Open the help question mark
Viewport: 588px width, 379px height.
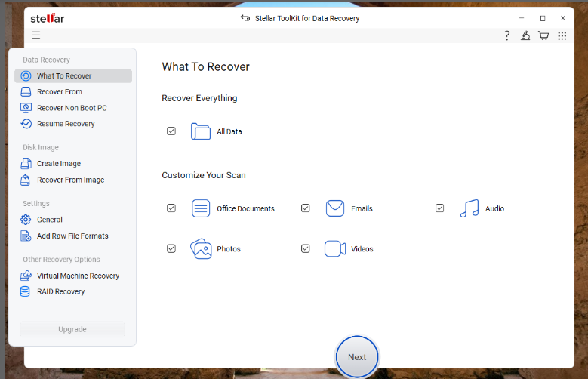507,35
